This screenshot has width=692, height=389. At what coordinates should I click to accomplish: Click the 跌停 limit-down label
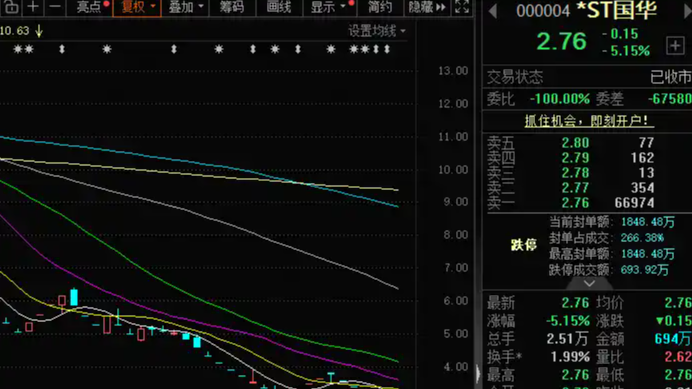pyautogui.click(x=523, y=245)
